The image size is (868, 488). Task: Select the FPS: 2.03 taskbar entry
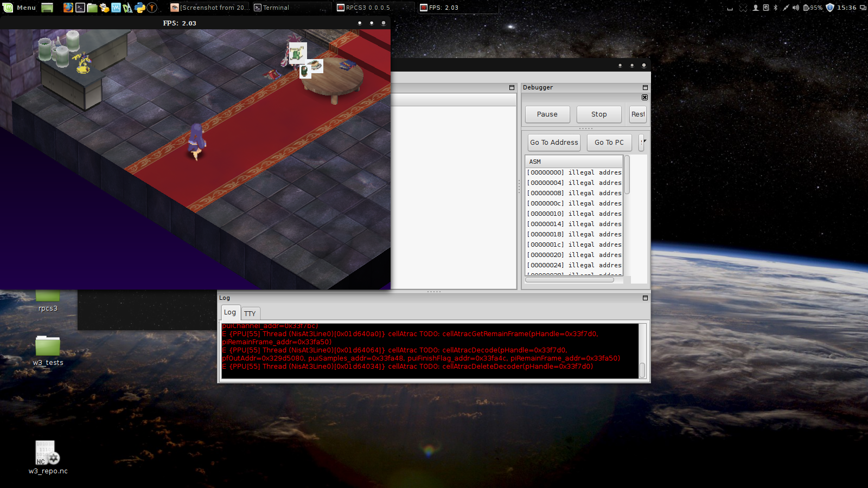point(458,8)
